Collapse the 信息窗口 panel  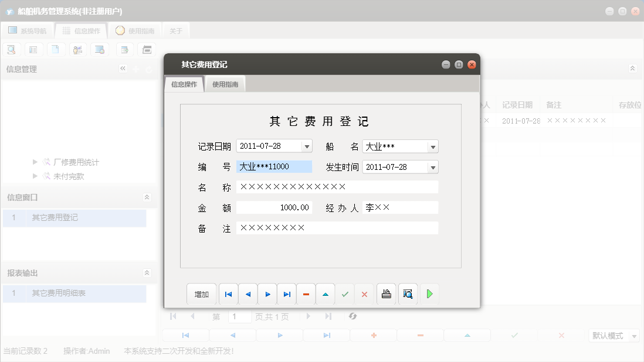[x=147, y=197]
